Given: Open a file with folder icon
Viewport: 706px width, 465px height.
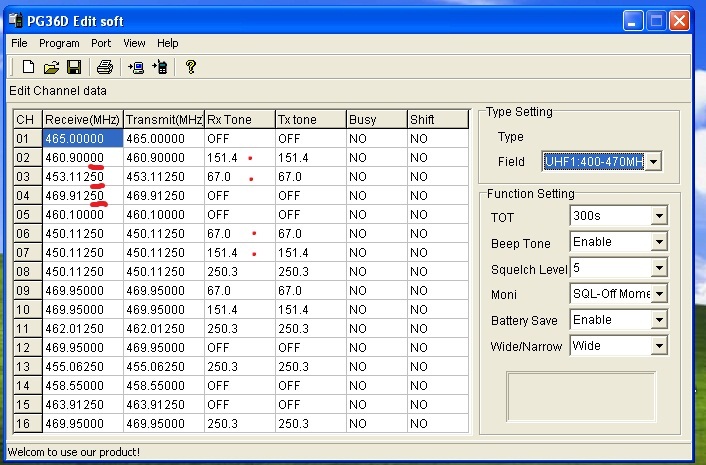Looking at the screenshot, I should point(51,67).
